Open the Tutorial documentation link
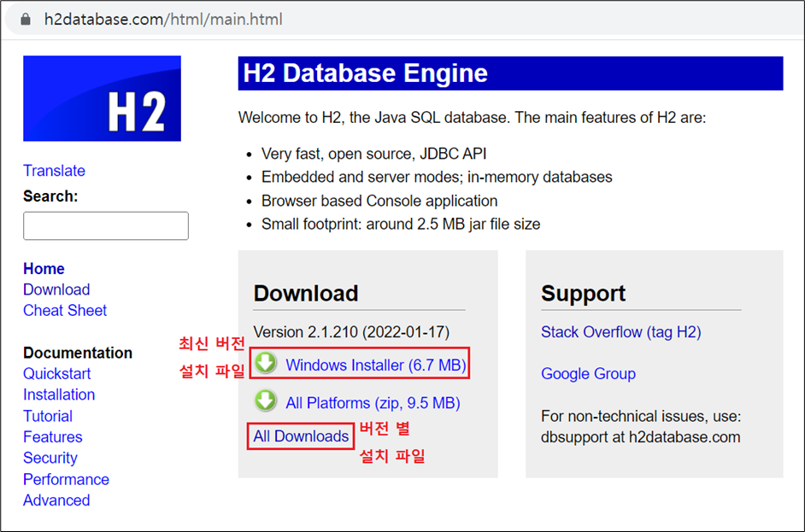The image size is (805, 532). pyautogui.click(x=48, y=416)
